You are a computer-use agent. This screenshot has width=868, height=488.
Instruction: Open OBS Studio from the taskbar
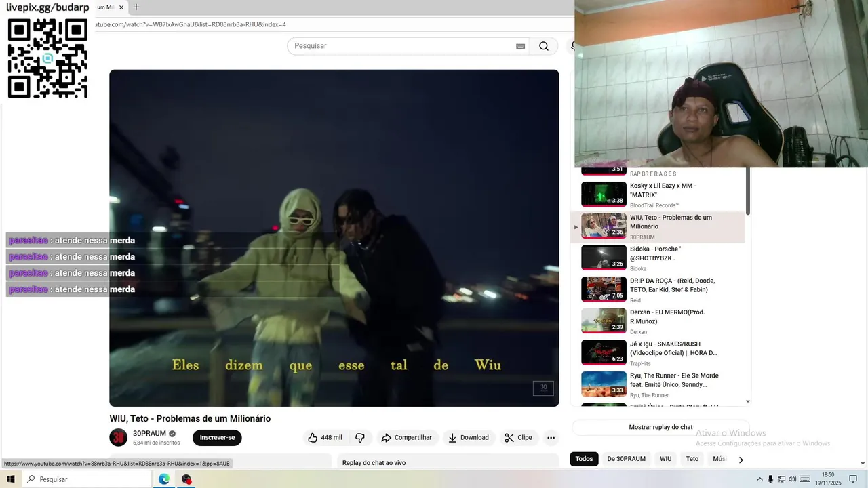186,479
